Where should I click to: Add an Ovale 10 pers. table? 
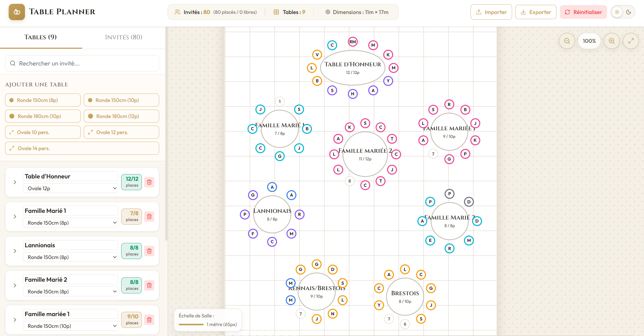click(43, 132)
